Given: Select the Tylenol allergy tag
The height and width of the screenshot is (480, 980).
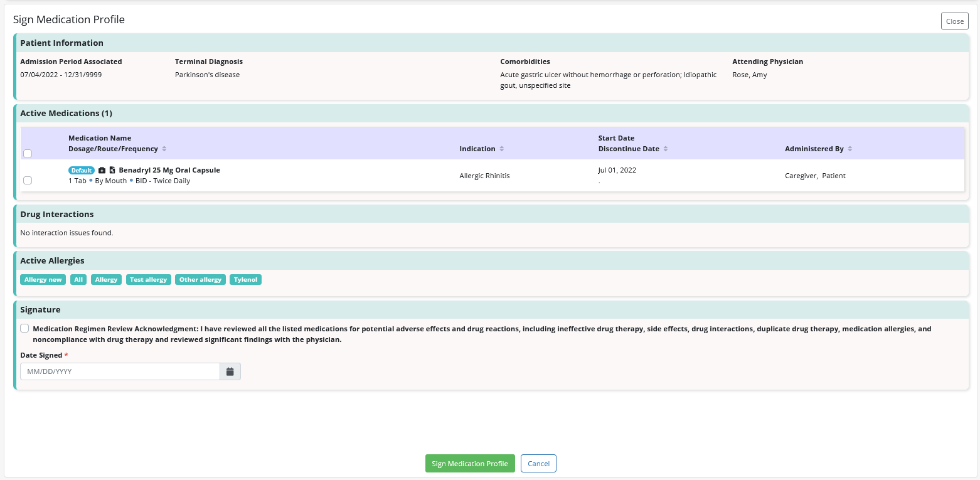Looking at the screenshot, I should point(245,279).
